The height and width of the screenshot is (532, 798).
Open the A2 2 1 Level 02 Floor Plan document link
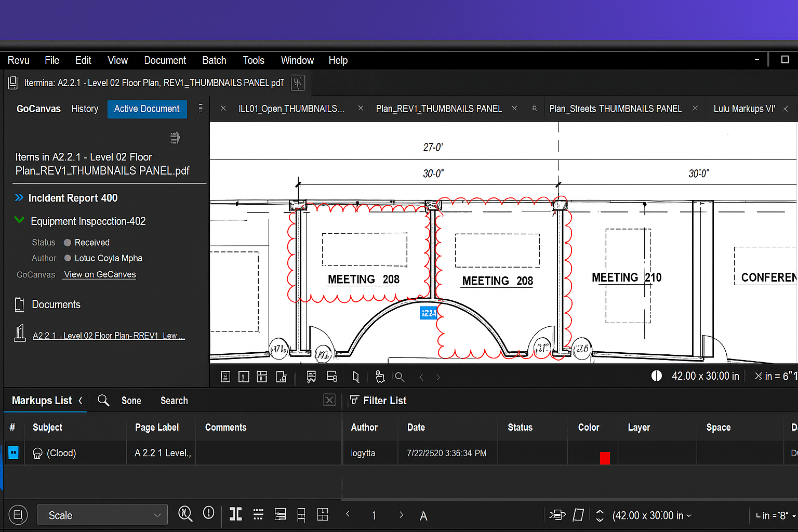pyautogui.click(x=109, y=335)
